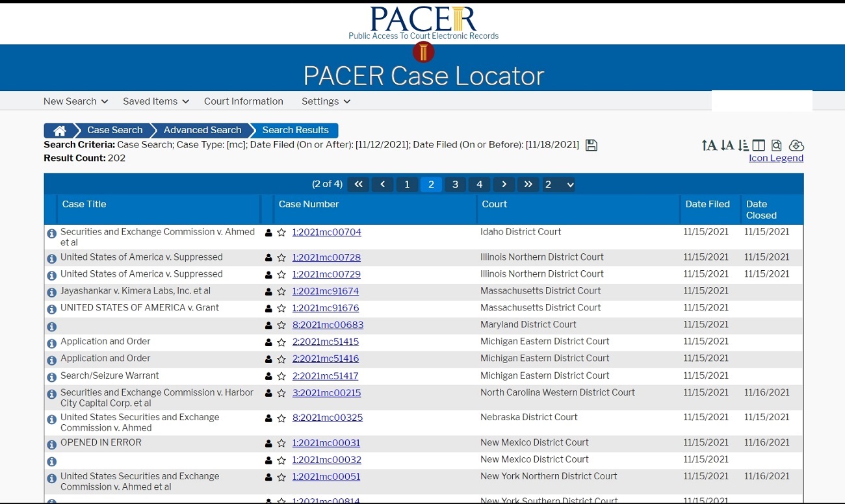Open case number 1:2021mc91676 link

tap(325, 309)
